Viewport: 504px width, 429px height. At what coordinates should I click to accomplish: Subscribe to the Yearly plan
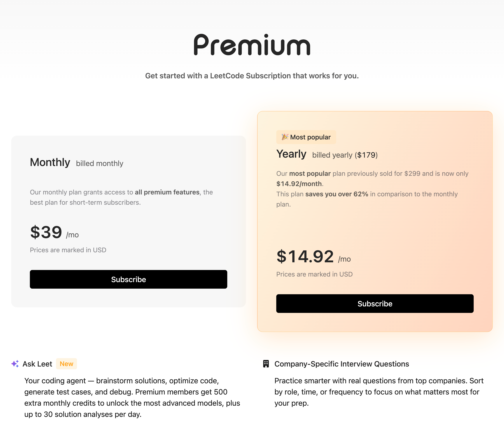(x=375, y=304)
